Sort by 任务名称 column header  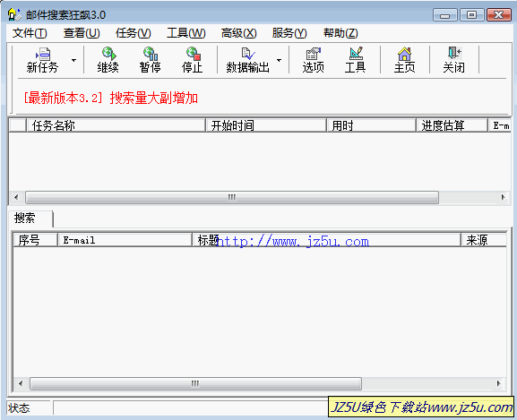click(116, 125)
